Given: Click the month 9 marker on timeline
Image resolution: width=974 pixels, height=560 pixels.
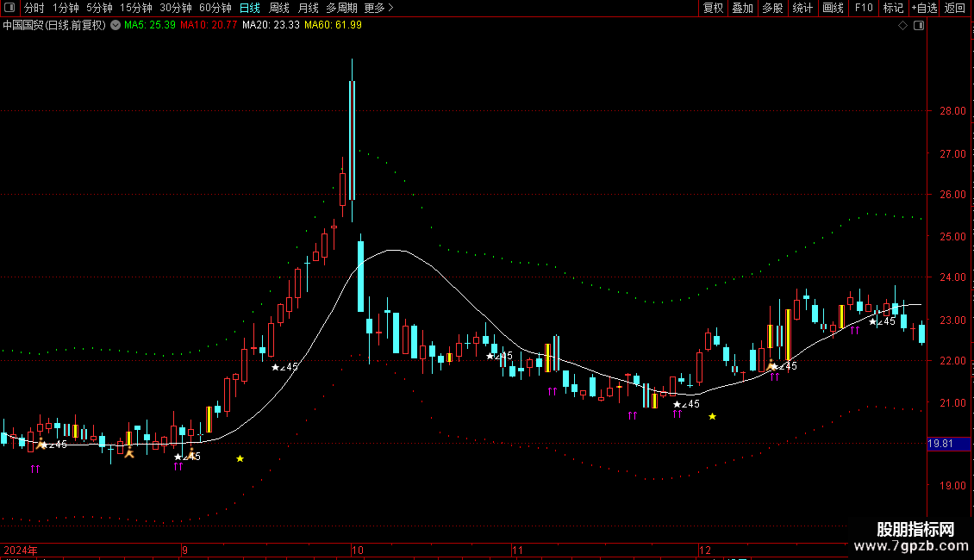Looking at the screenshot, I should [x=184, y=551].
